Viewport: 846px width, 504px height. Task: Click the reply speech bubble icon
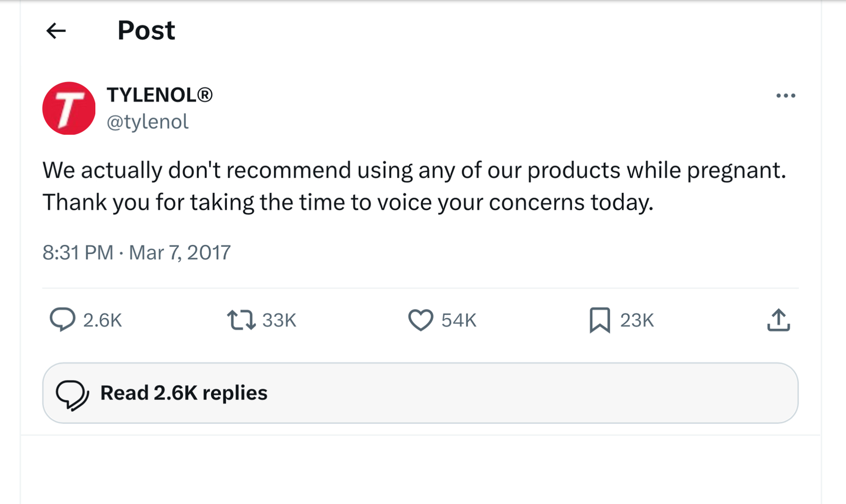coord(62,320)
